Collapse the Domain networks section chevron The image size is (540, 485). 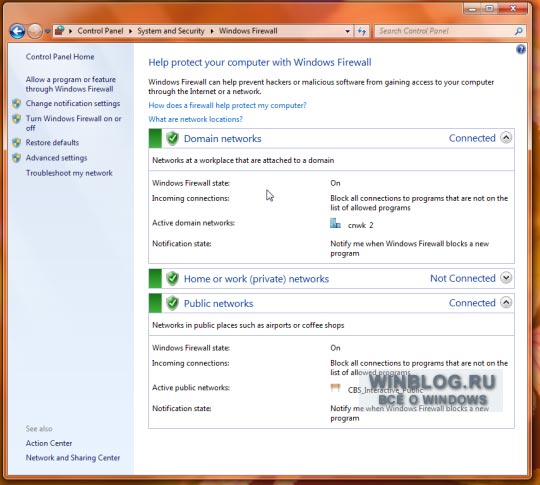(506, 138)
